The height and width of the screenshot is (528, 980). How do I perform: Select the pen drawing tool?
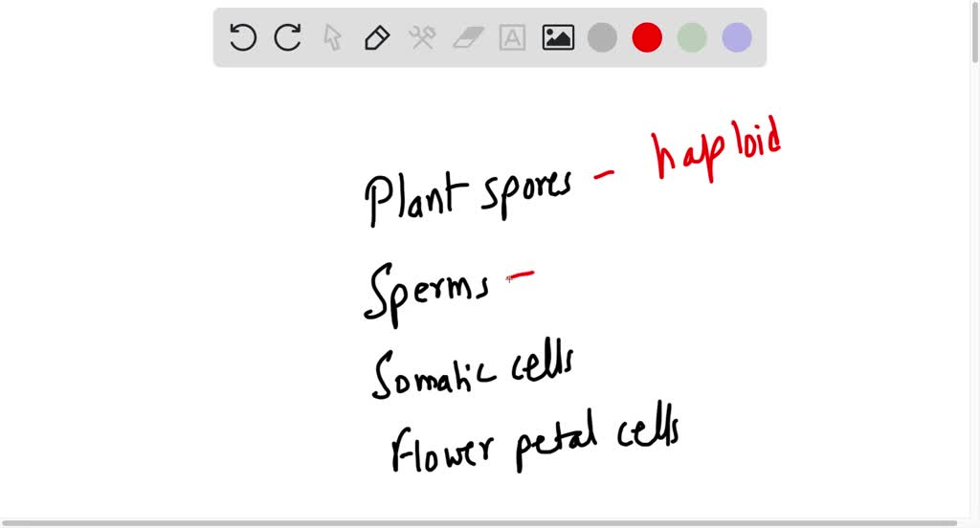[377, 38]
